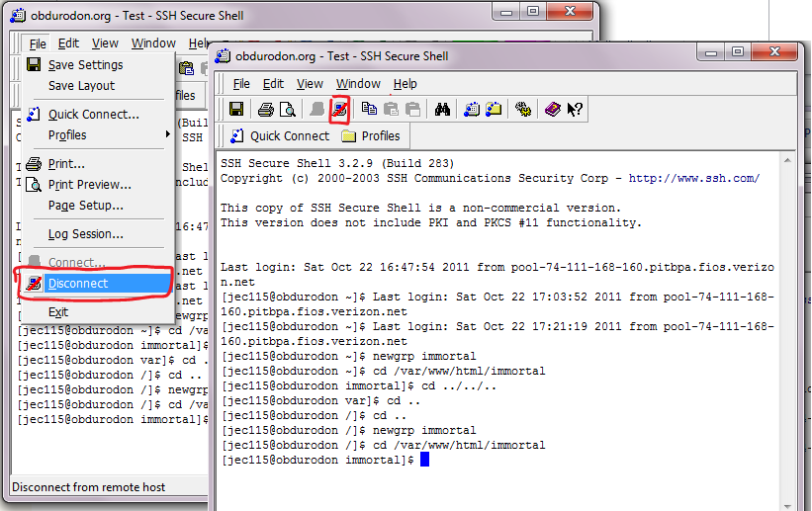Click the Find binoculars toolbar icon

point(442,110)
